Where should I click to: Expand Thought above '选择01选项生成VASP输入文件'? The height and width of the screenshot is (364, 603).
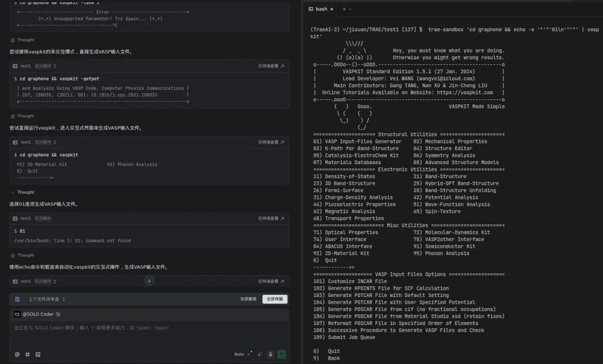coord(22,192)
